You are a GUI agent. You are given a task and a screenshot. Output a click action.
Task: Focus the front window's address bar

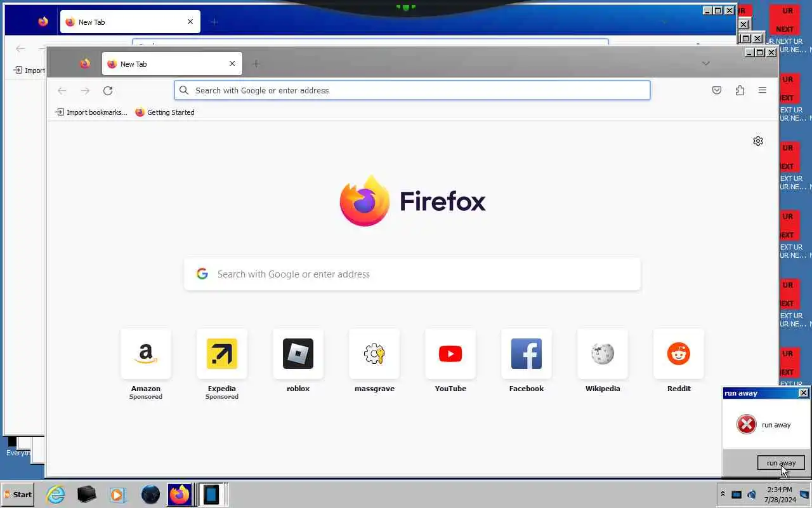(412, 90)
